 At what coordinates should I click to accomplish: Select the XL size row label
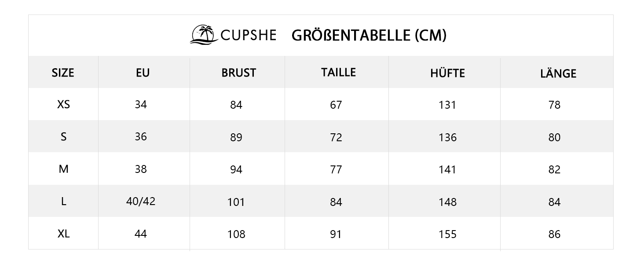coord(64,234)
